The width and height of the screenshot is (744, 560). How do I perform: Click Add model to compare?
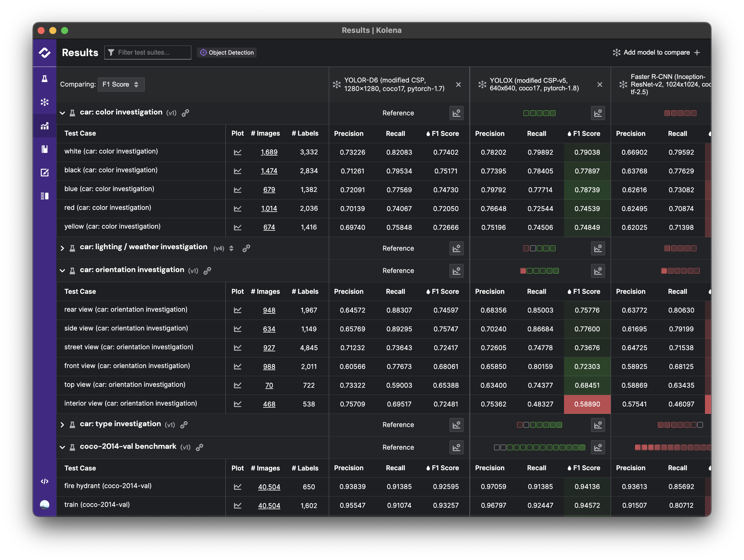coord(657,53)
